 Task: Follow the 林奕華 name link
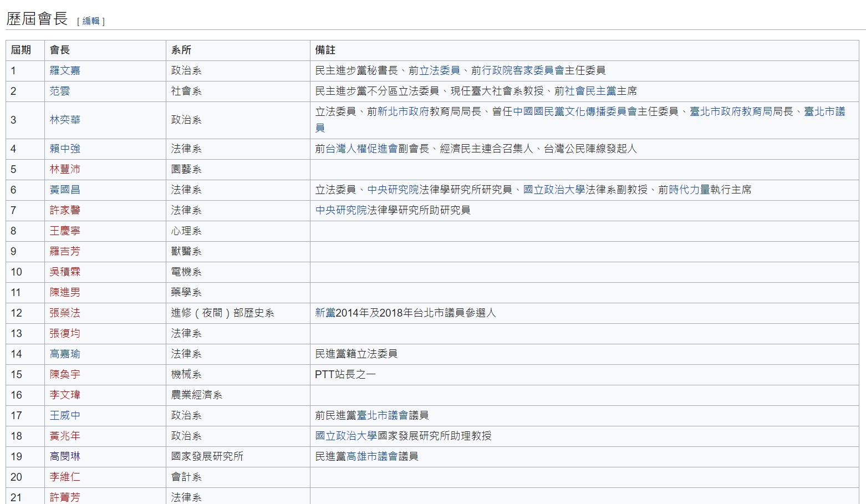click(x=65, y=120)
